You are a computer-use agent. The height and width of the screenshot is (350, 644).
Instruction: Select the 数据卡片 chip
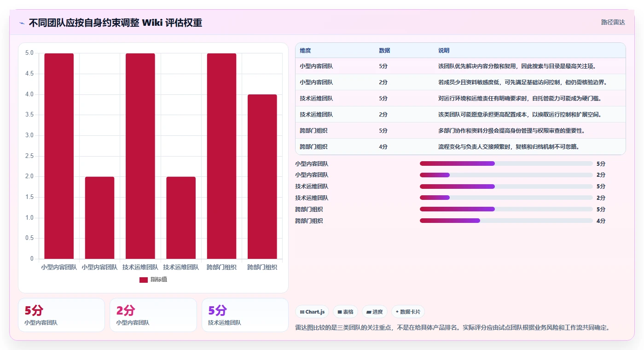tap(408, 312)
